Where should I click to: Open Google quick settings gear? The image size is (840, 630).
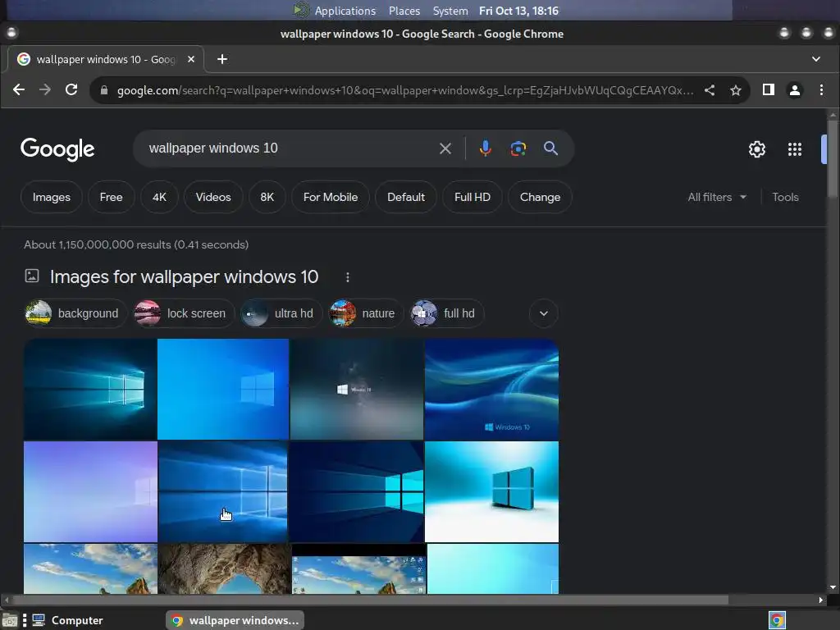click(757, 149)
